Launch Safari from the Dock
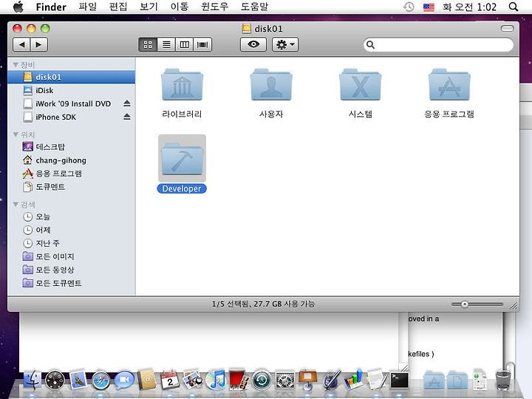The width and height of the screenshot is (532, 399). pyautogui.click(x=100, y=381)
